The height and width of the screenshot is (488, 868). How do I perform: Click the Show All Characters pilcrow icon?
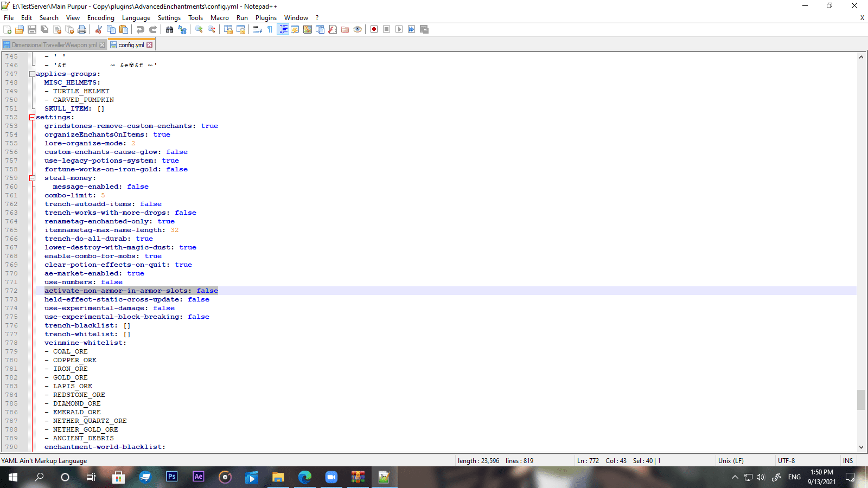270,29
